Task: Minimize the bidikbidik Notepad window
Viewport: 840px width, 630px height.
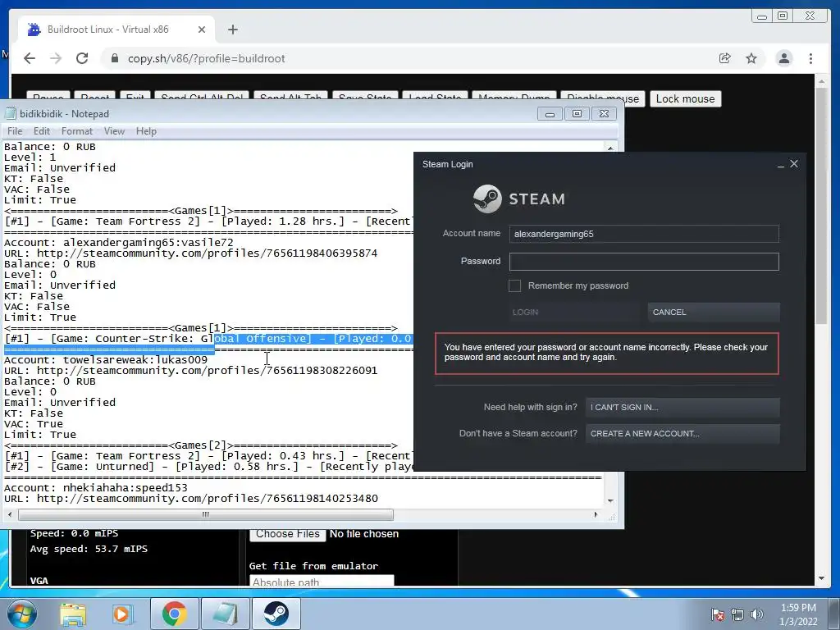Action: coord(550,113)
